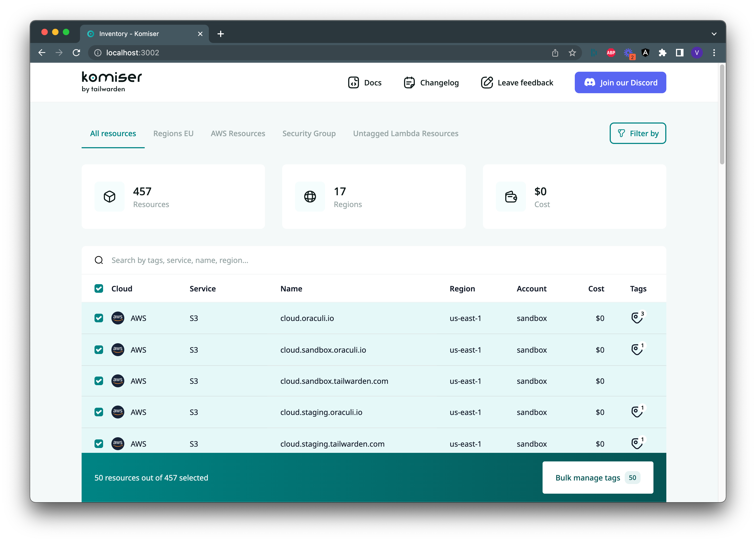Viewport: 756px width, 542px height.
Task: Open the Docs link
Action: [365, 82]
